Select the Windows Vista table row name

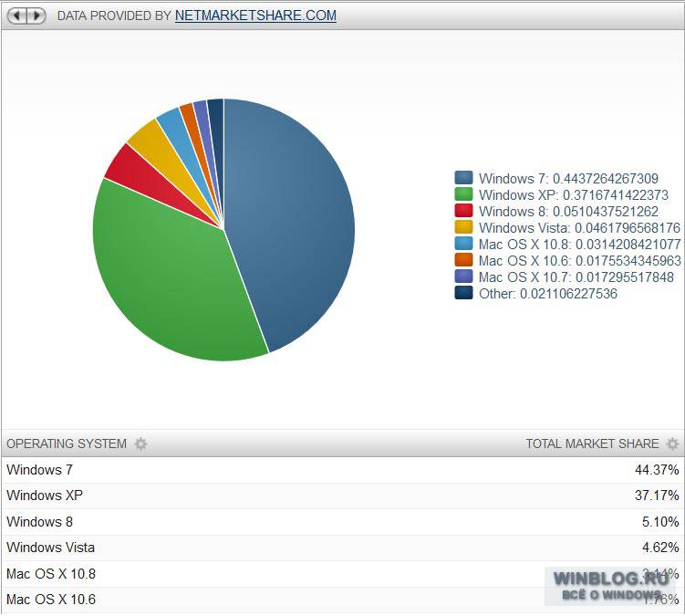(51, 548)
